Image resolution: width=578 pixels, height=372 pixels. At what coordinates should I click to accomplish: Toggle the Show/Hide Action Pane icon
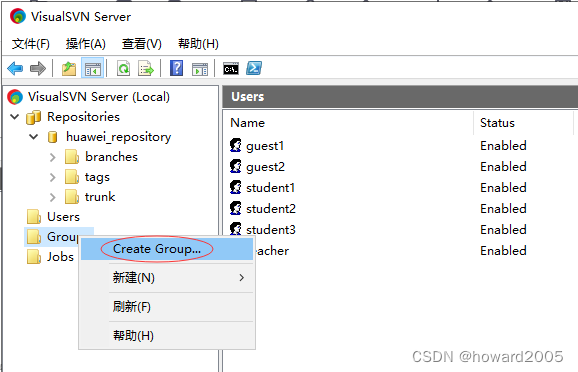point(200,69)
